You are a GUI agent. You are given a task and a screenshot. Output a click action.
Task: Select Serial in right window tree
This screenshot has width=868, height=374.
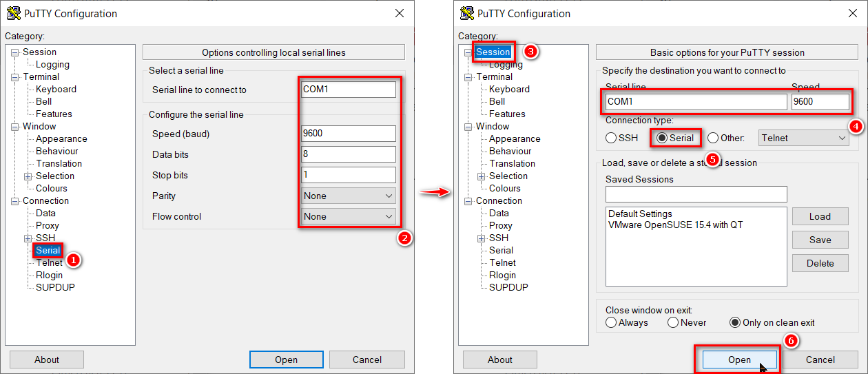point(502,250)
